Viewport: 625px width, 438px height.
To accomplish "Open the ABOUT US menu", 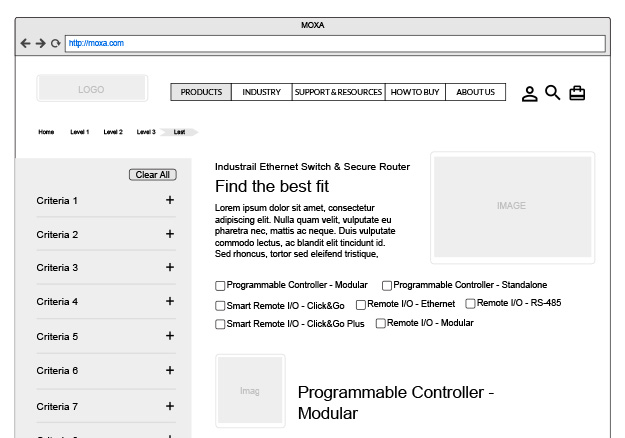I will click(x=476, y=92).
